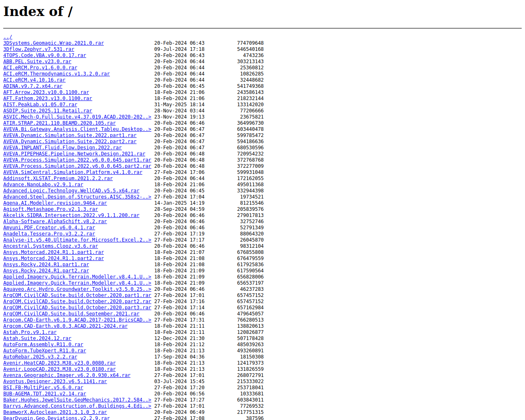Open AVEVA.Process.Simulation.2022 part2.rar link
The width and height of the screenshot is (525, 420).
(77, 166)
